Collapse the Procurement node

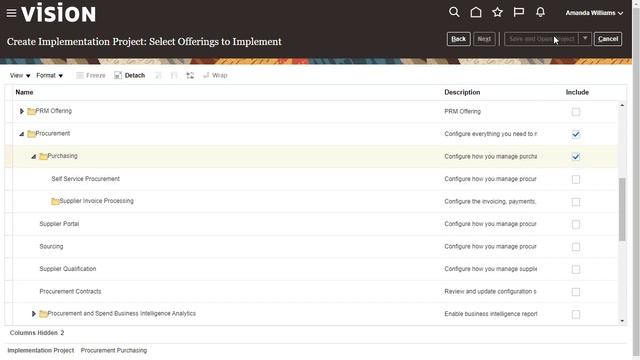pyautogui.click(x=22, y=134)
